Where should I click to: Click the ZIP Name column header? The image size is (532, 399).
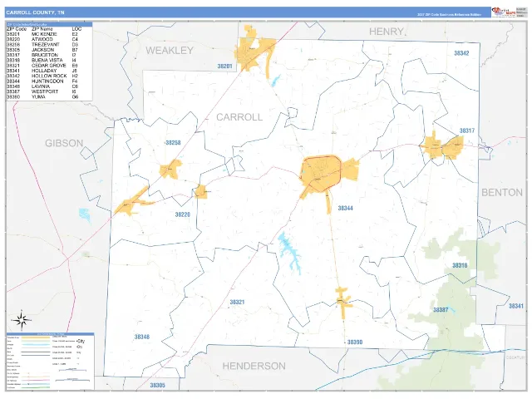42,29
